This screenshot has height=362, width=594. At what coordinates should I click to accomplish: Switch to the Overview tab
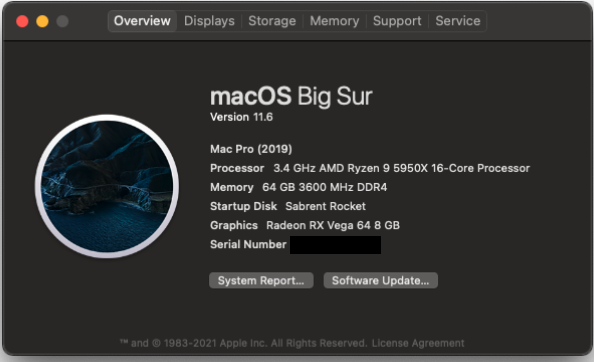(142, 21)
